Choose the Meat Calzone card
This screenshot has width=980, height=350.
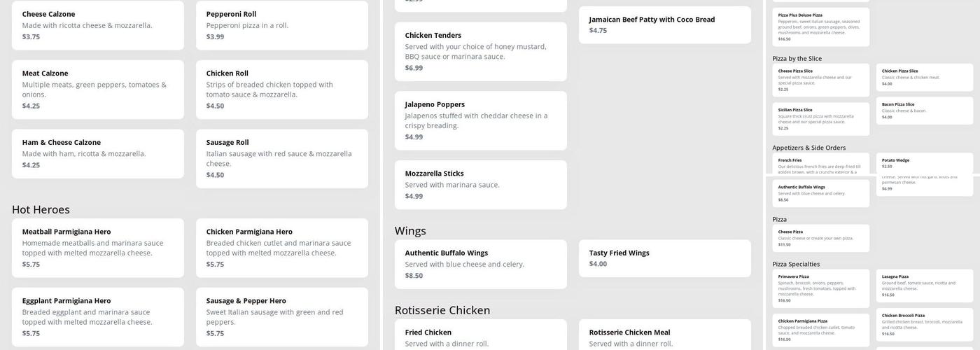pyautogui.click(x=98, y=89)
